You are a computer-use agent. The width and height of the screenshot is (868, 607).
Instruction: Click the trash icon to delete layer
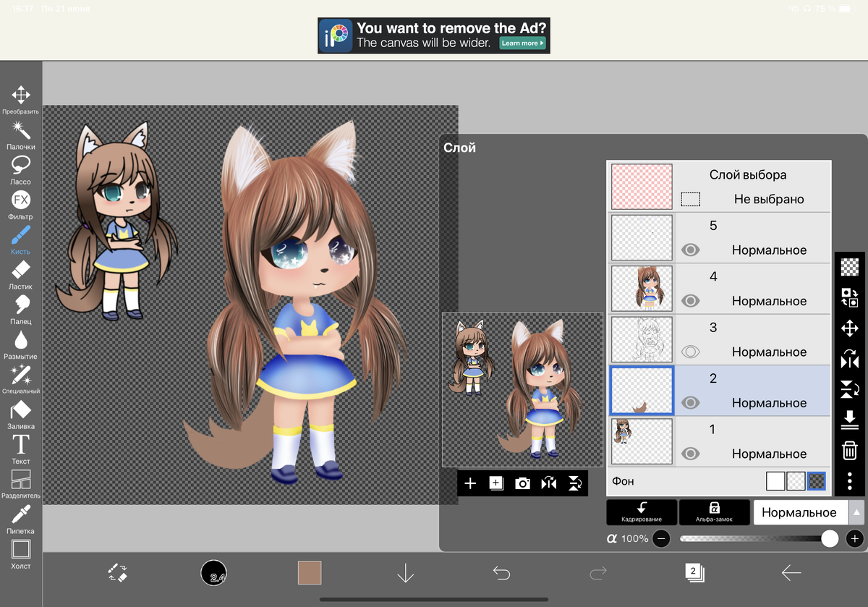tap(850, 451)
